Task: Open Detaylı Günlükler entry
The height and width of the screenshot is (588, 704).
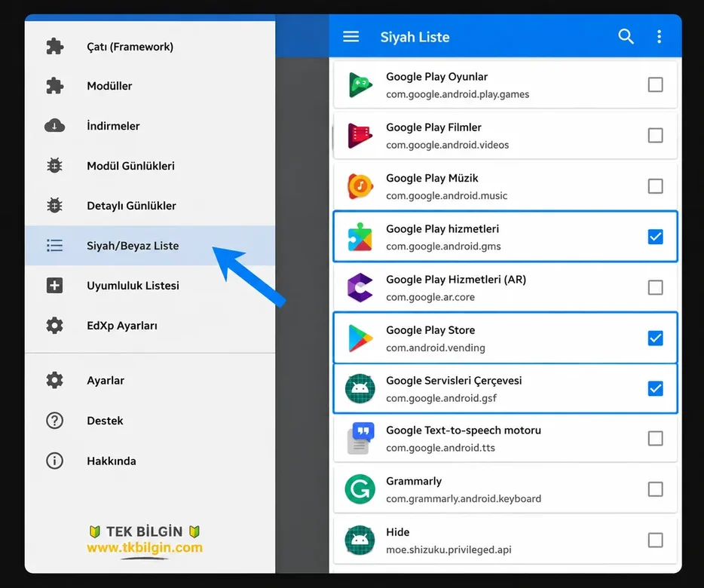Action: [x=150, y=206]
